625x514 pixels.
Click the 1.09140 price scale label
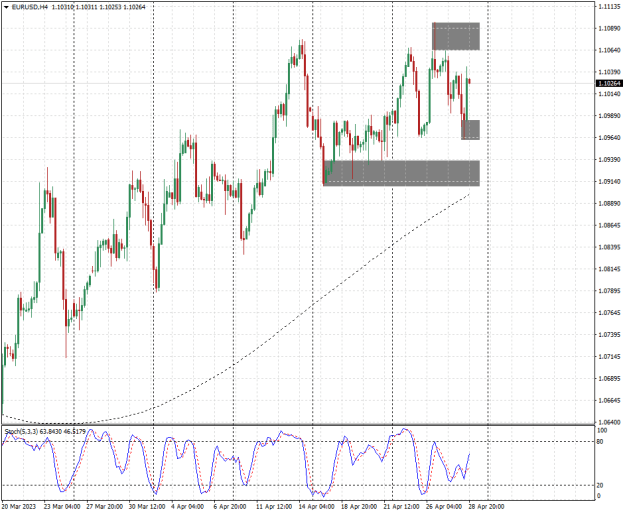609,182
